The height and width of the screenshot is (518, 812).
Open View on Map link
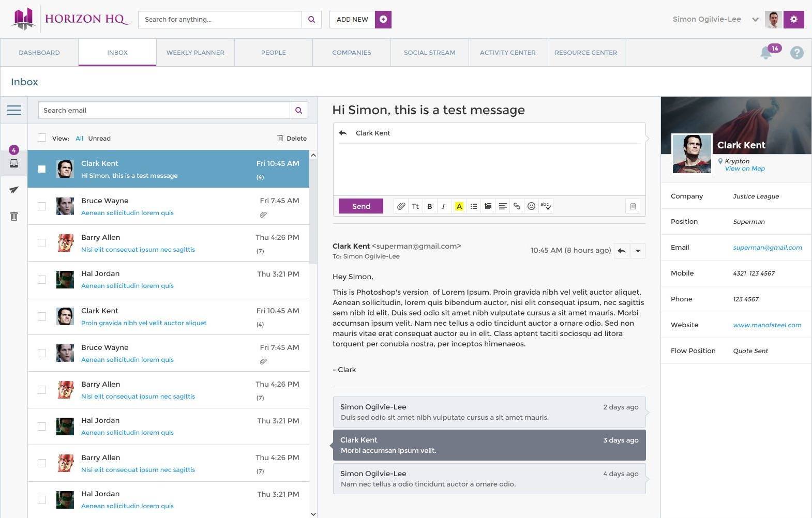[x=745, y=169]
